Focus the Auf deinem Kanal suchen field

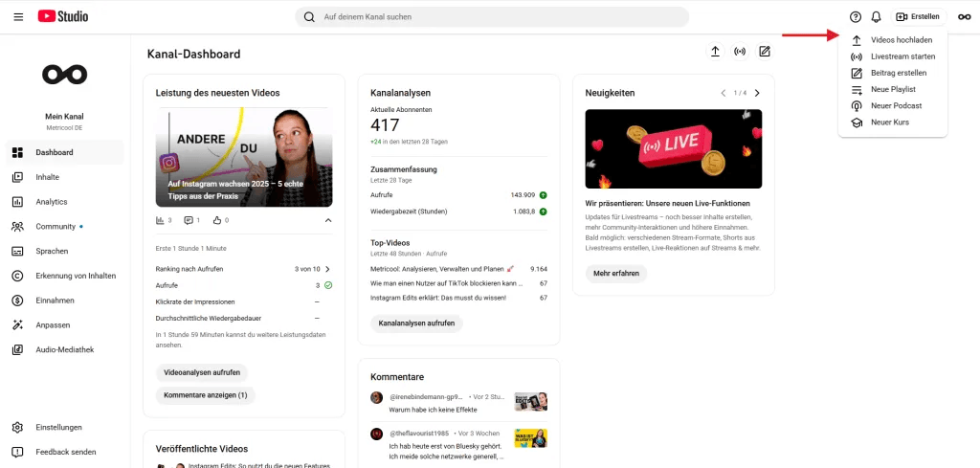[x=492, y=17]
